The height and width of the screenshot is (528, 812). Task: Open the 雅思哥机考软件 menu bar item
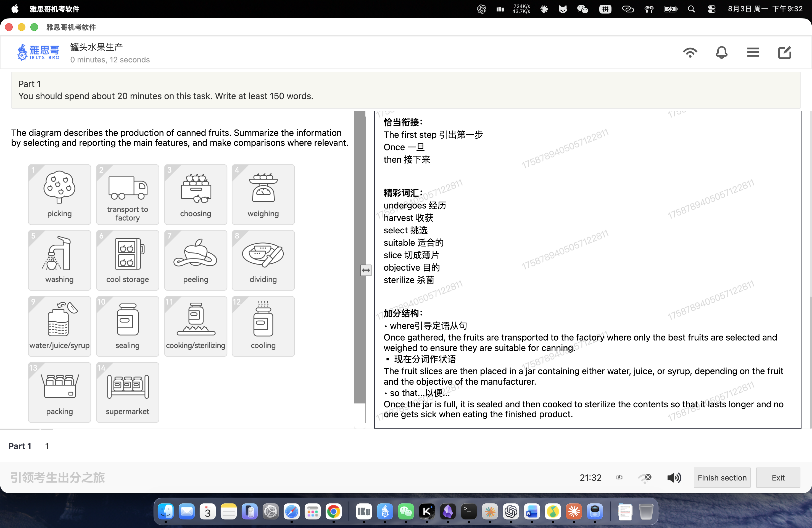[x=55, y=9]
